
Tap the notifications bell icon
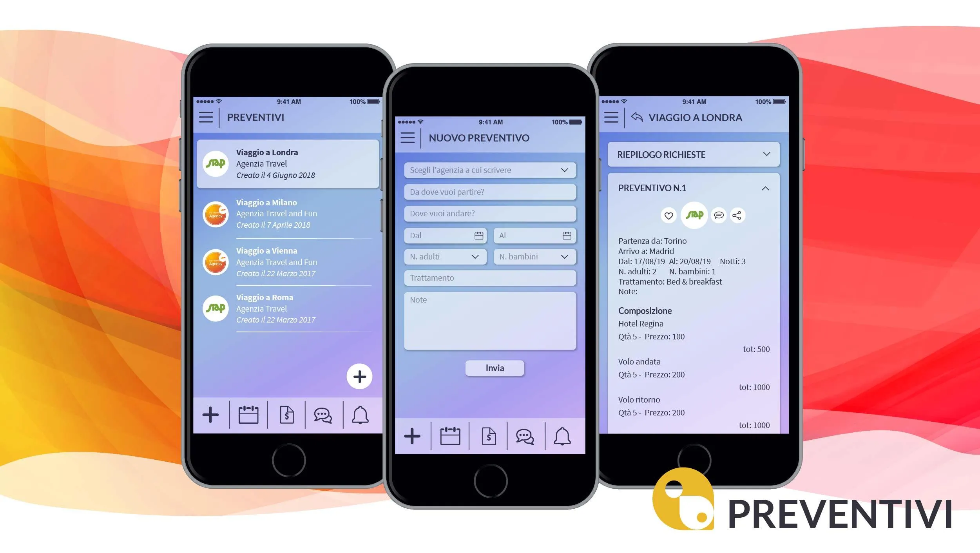pos(360,413)
